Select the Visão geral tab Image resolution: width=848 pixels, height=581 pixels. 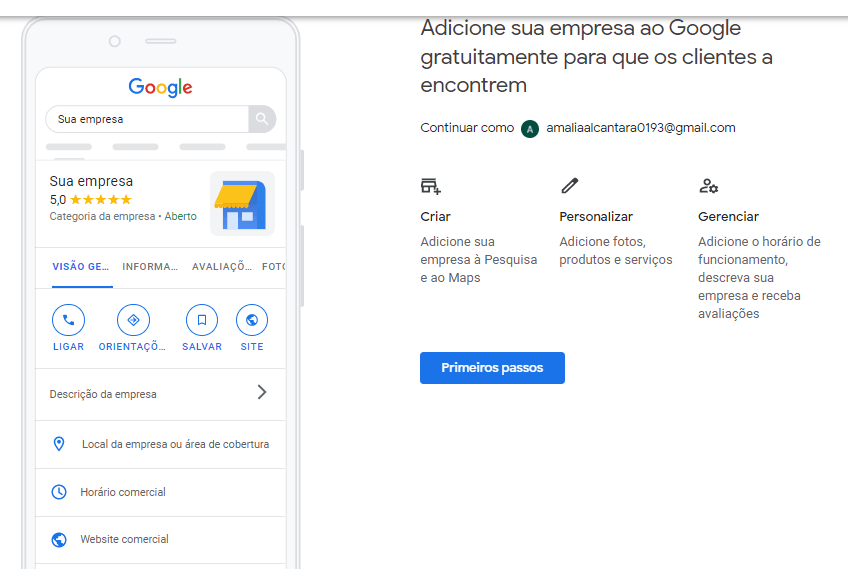81,267
